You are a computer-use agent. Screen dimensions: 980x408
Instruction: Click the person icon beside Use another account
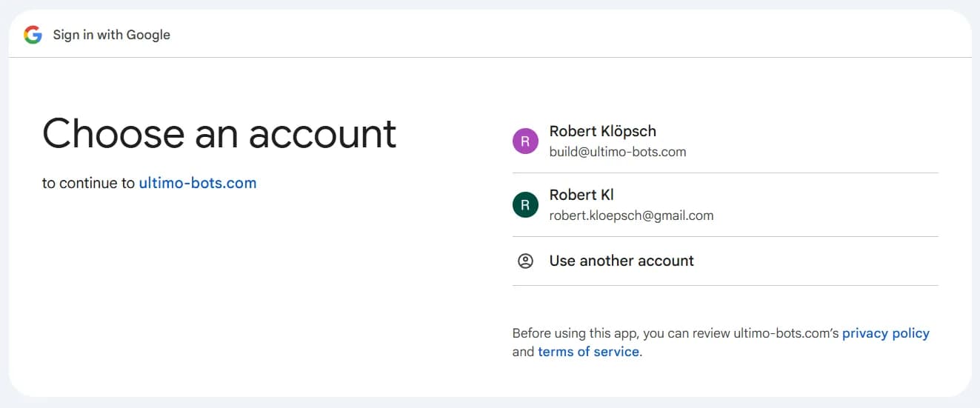(x=525, y=261)
